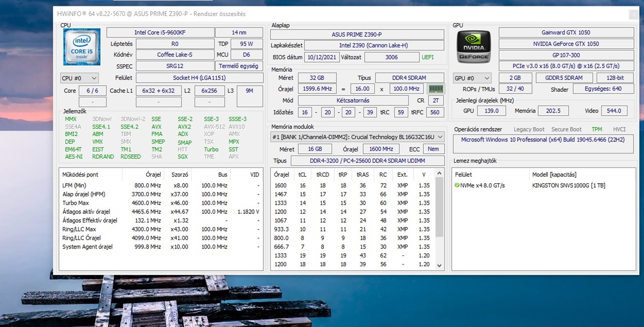The width and height of the screenshot is (644, 327).
Task: Click the green UEFI label
Action: pyautogui.click(x=428, y=57)
